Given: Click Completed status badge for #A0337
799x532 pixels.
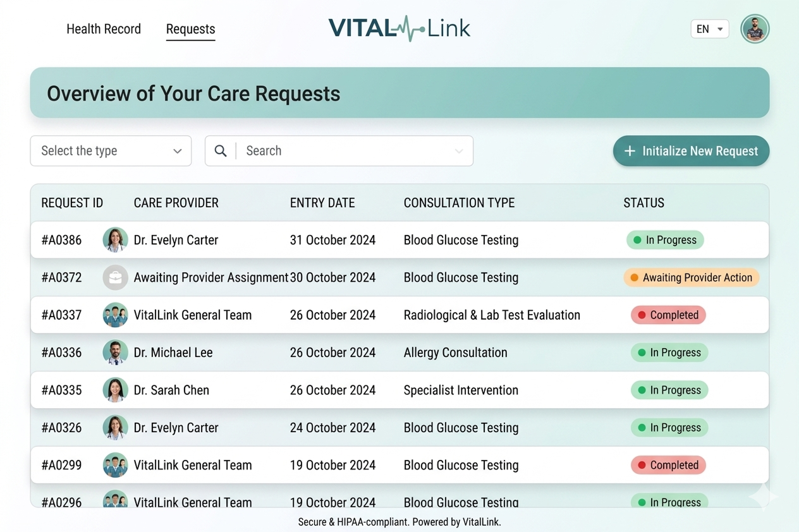Looking at the screenshot, I should (x=668, y=315).
